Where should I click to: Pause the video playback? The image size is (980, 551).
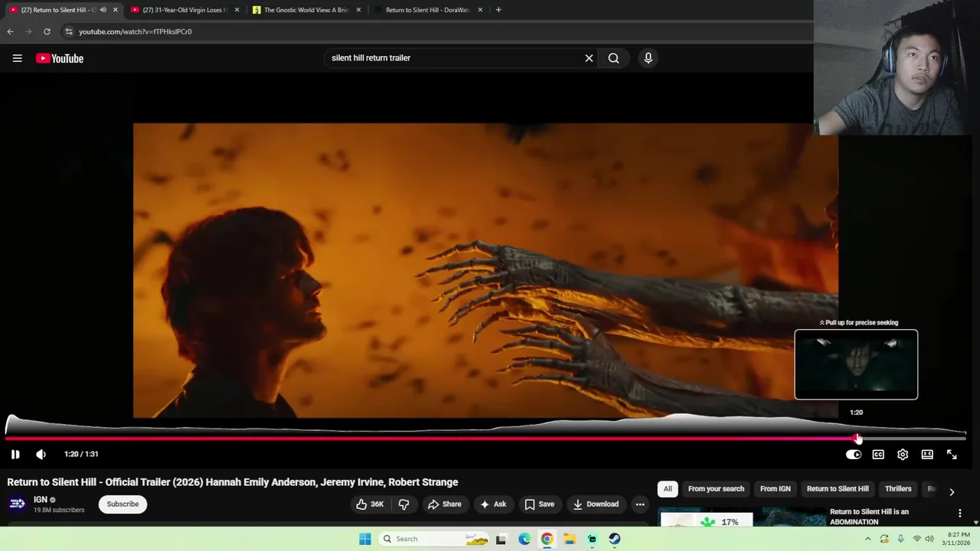(15, 454)
